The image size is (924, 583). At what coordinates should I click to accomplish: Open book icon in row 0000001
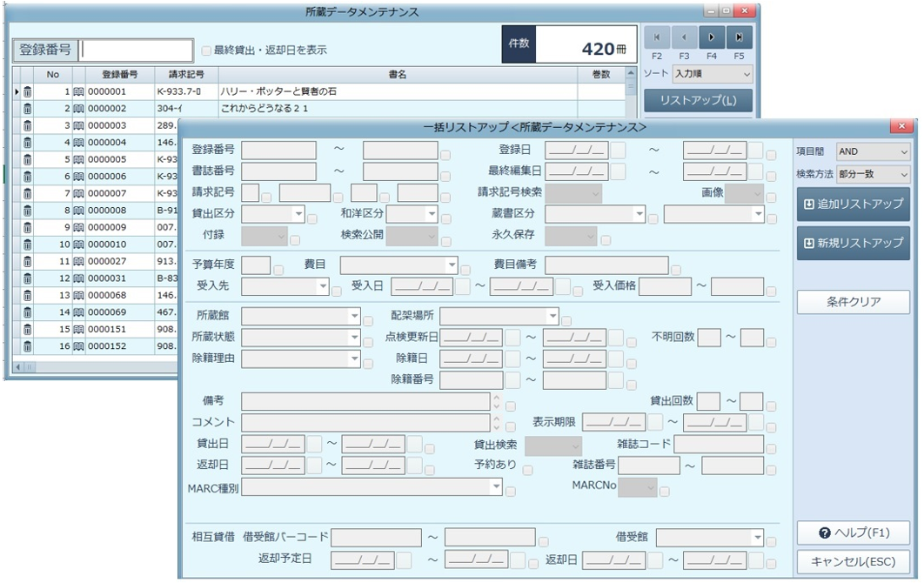(x=78, y=91)
